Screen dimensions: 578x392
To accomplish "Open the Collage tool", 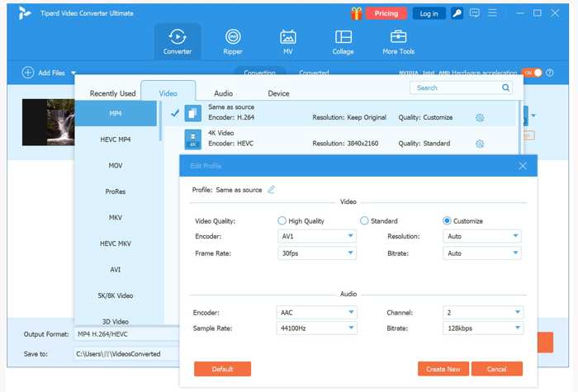I will pos(343,41).
